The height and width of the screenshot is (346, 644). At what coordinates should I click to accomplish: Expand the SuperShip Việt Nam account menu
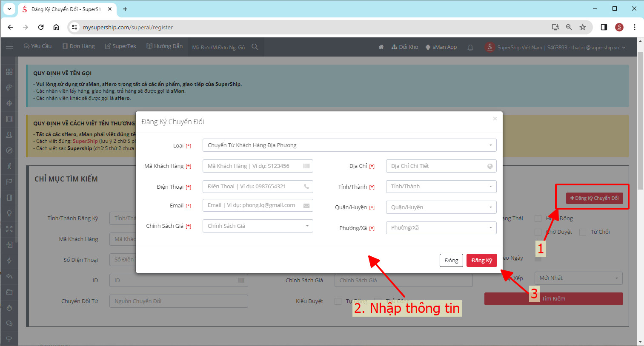(x=561, y=48)
